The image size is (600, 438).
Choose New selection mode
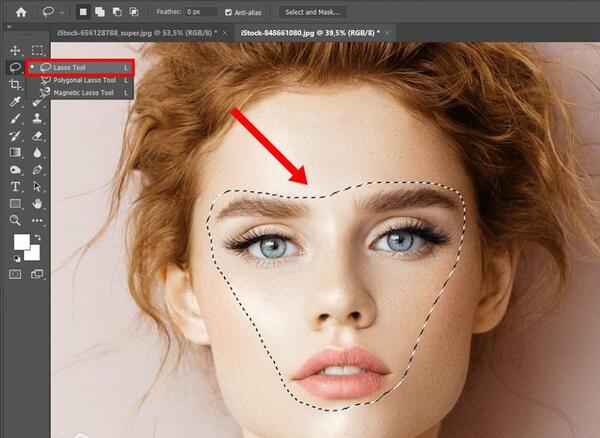click(83, 12)
